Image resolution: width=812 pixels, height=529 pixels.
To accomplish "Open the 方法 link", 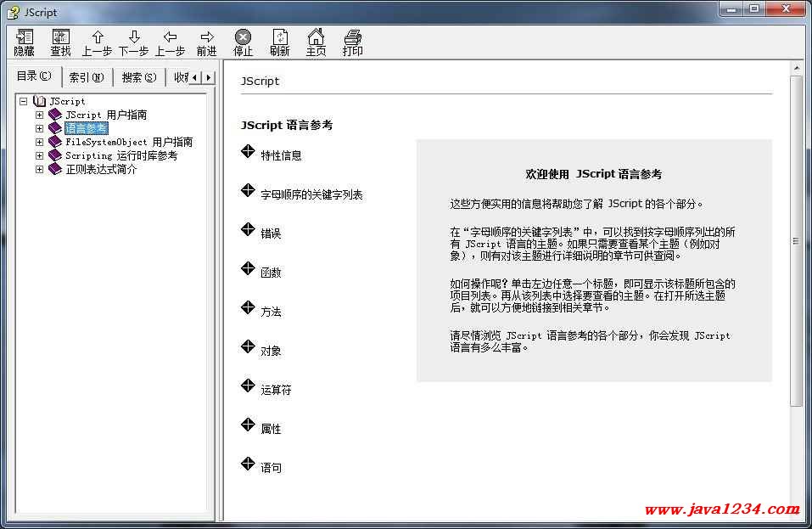I will click(x=271, y=312).
